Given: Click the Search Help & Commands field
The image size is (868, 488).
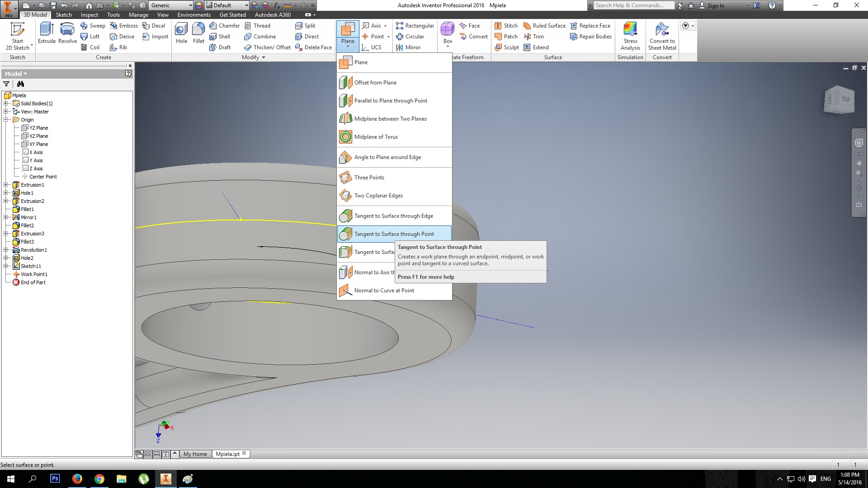Looking at the screenshot, I should (x=633, y=5).
